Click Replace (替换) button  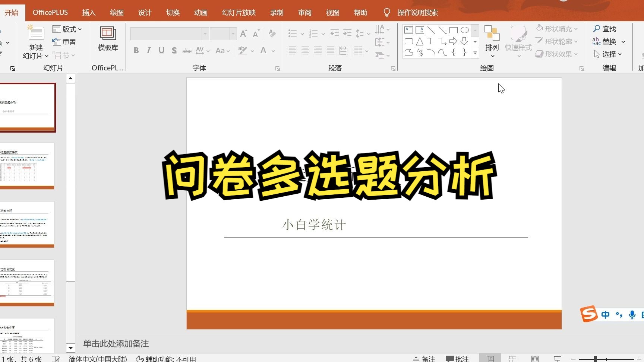(609, 41)
